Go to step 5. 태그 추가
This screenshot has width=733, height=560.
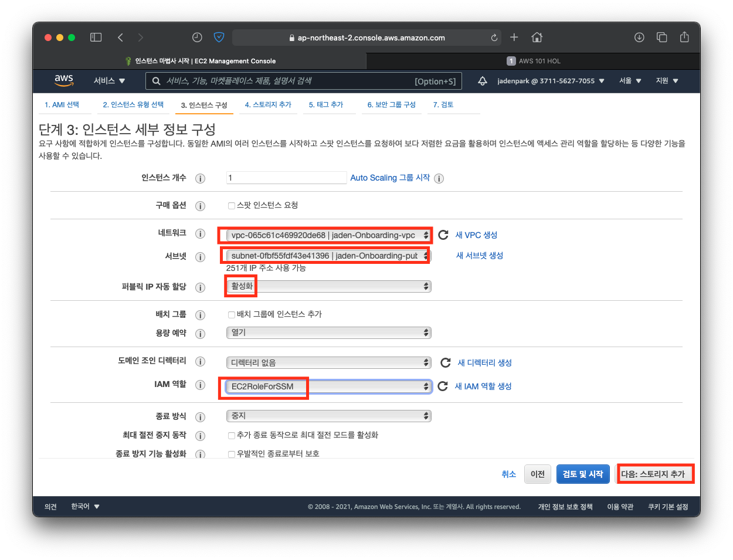326,104
